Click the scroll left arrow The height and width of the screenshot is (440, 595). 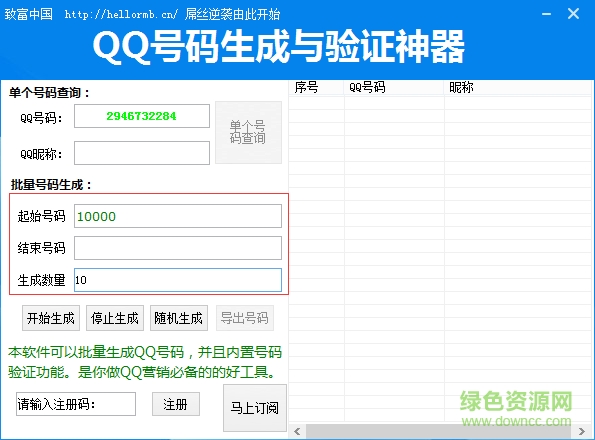pos(297,431)
